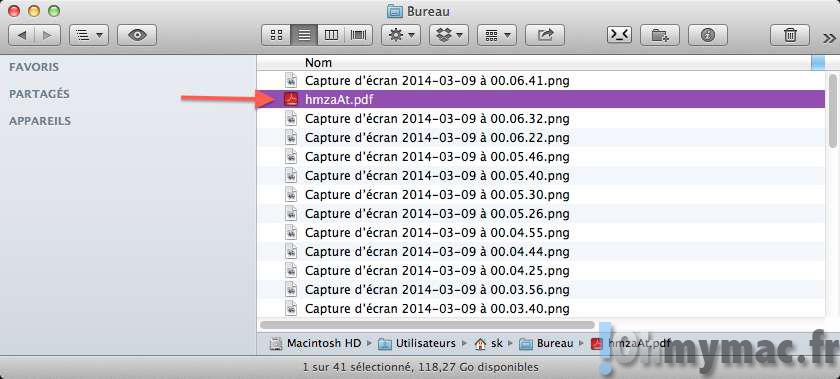Go back with the left arrow button
Viewport: 840px width, 379px height.
click(x=22, y=35)
